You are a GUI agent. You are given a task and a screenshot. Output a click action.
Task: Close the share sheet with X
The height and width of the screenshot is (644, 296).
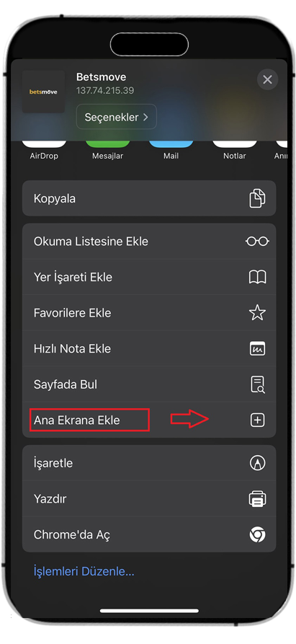coord(267,79)
